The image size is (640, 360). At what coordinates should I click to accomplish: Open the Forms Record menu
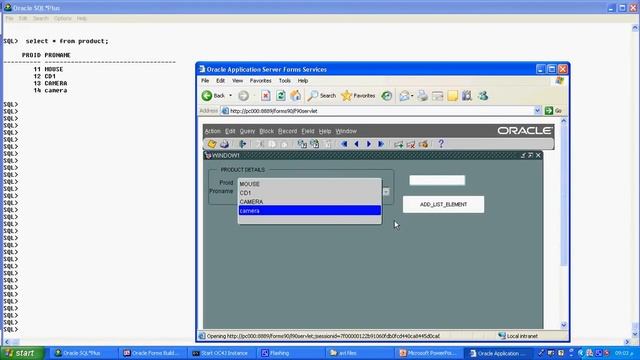pos(287,131)
